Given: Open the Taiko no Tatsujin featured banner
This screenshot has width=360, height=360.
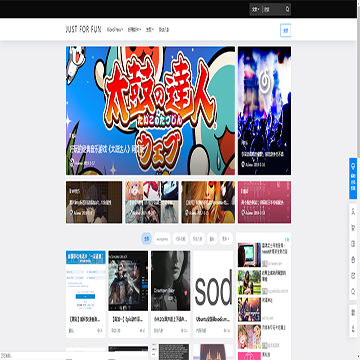Looking at the screenshot, I should 150,111.
